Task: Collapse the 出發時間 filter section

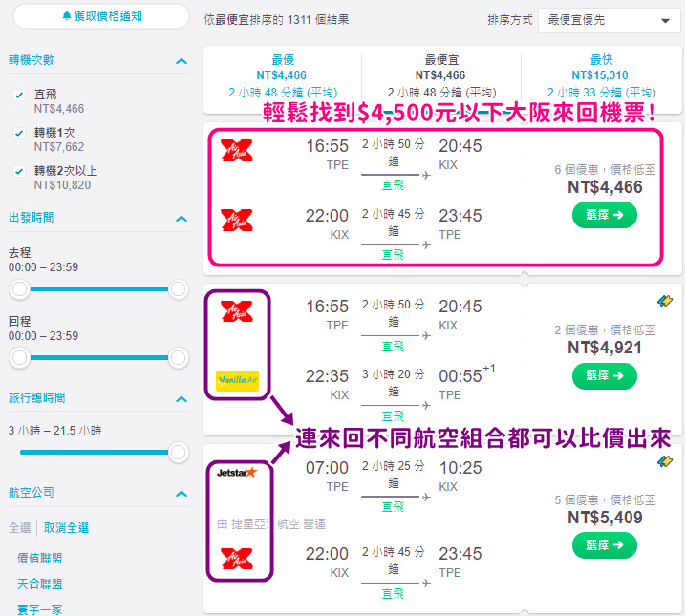Action: point(182,219)
